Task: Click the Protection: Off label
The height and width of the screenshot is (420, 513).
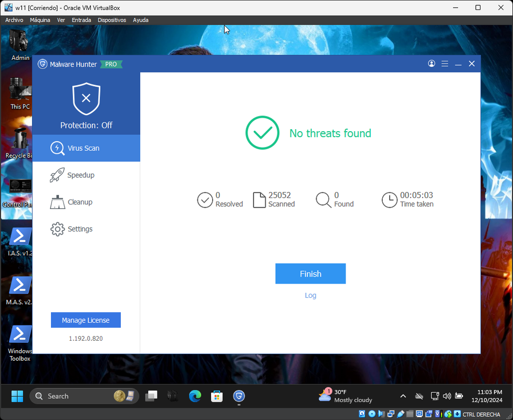Action: [x=86, y=125]
